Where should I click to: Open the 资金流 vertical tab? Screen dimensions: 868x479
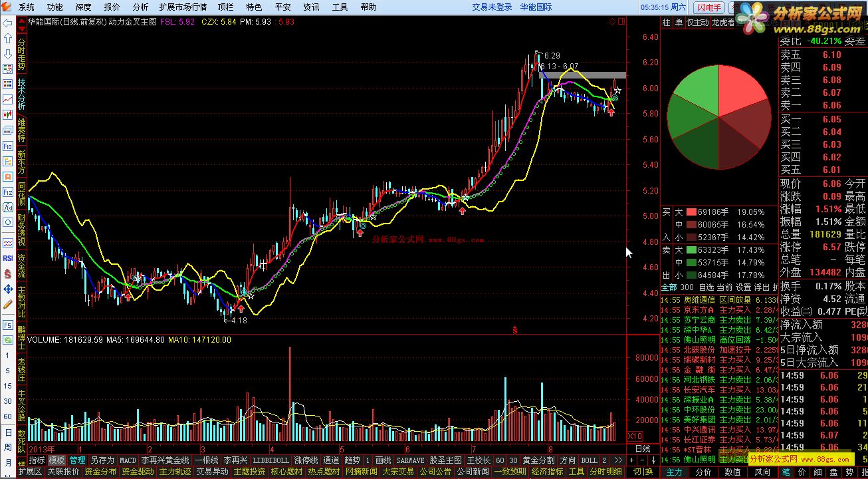(x=21, y=265)
